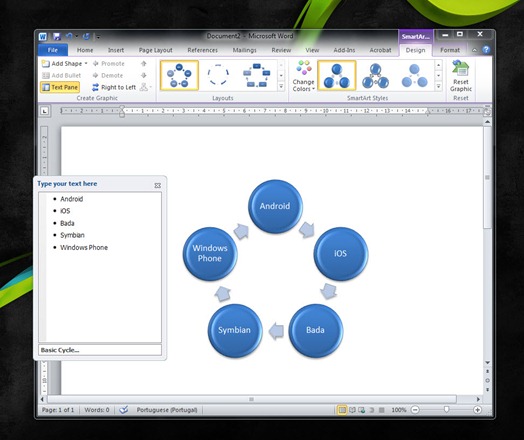Open the Review tab
The width and height of the screenshot is (524, 440).
click(x=281, y=50)
